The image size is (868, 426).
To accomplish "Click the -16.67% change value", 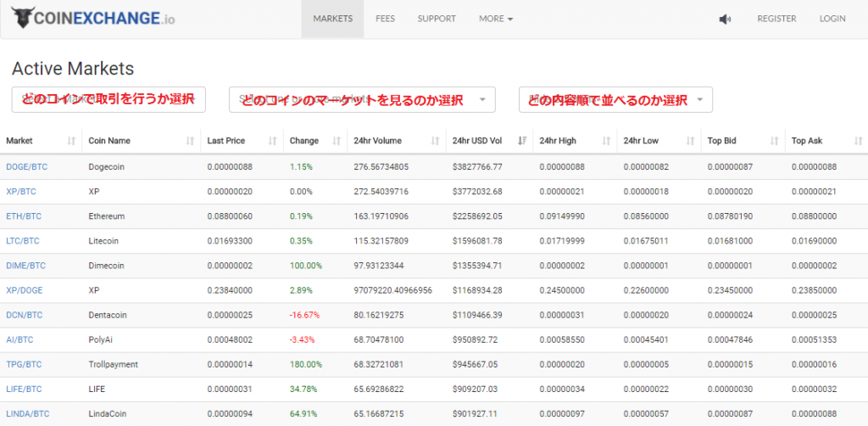I will click(x=304, y=315).
